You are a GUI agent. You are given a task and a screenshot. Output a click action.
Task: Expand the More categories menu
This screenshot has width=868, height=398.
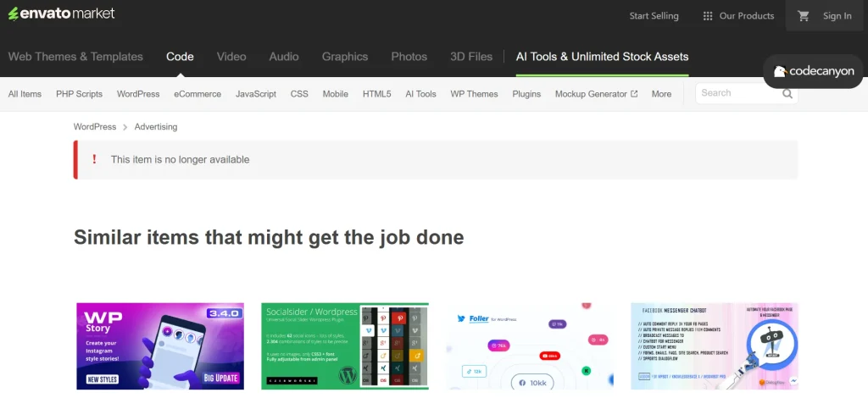coord(661,94)
